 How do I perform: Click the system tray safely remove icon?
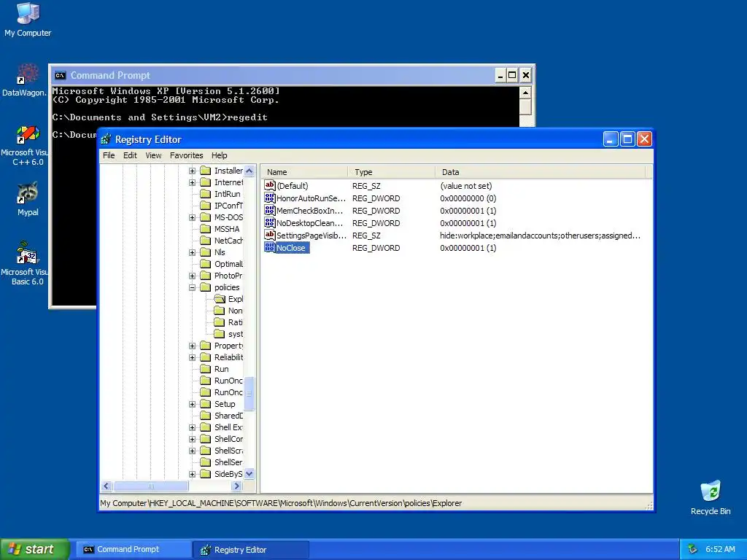coord(693,549)
